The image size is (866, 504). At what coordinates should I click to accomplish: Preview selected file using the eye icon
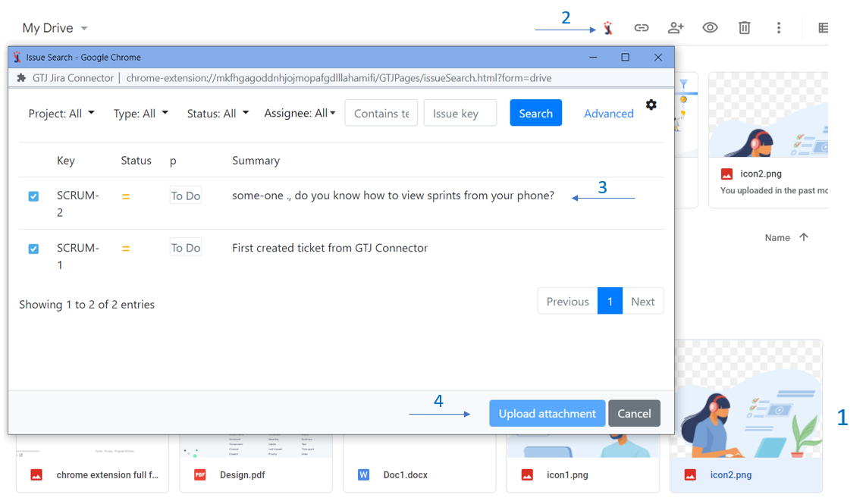[710, 27]
